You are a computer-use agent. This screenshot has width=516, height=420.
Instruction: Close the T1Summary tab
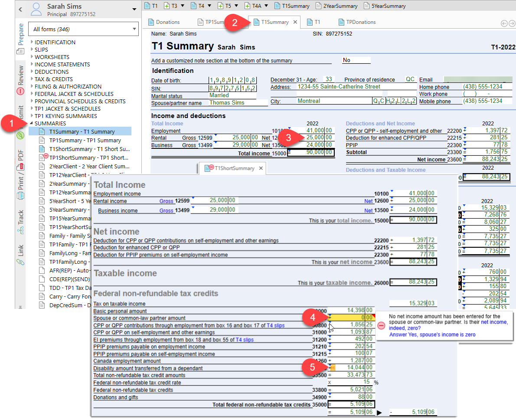pos(295,22)
